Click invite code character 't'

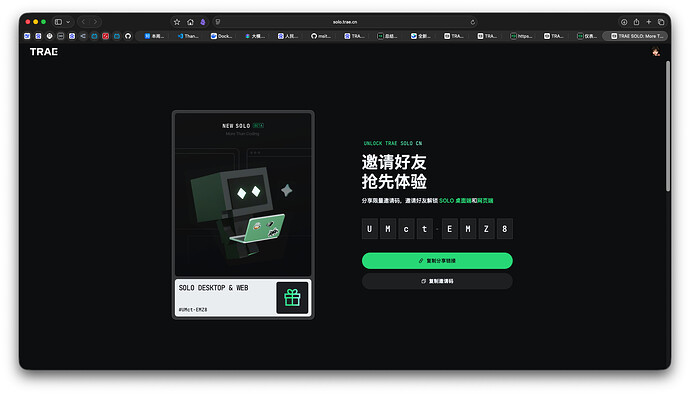pyautogui.click(x=425, y=229)
